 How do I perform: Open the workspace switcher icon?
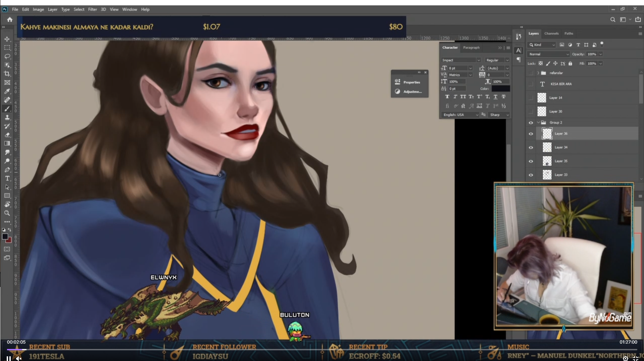point(623,19)
